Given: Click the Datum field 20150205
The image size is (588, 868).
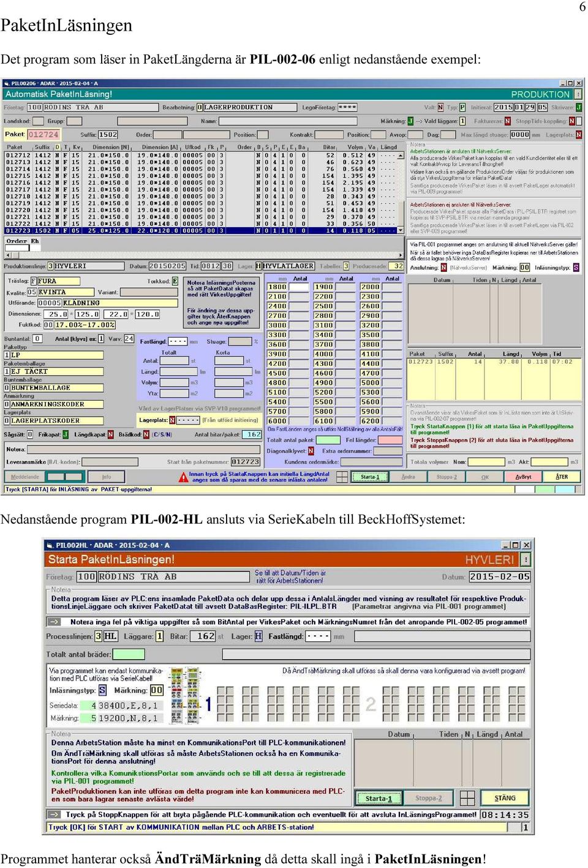Looking at the screenshot, I should 167,266.
